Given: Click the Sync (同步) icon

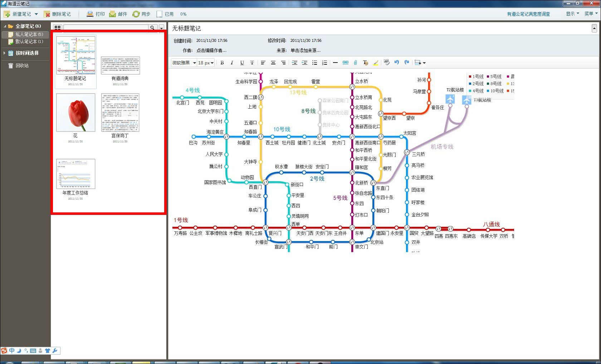Looking at the screenshot, I should pyautogui.click(x=136, y=14).
